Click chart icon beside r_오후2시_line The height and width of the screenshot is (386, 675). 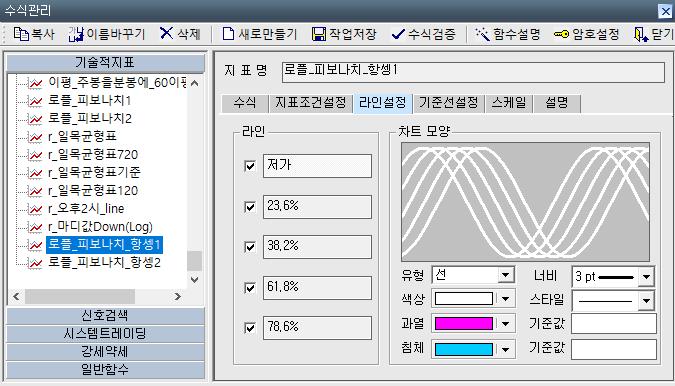pyautogui.click(x=35, y=209)
